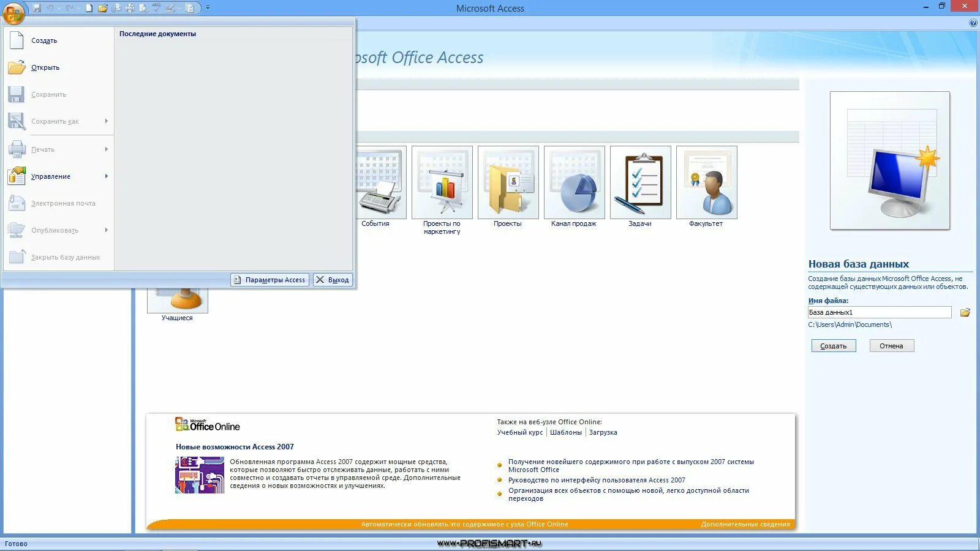Expand the Управление submenu arrow
Viewport: 980px width, 551px height.
(x=106, y=176)
